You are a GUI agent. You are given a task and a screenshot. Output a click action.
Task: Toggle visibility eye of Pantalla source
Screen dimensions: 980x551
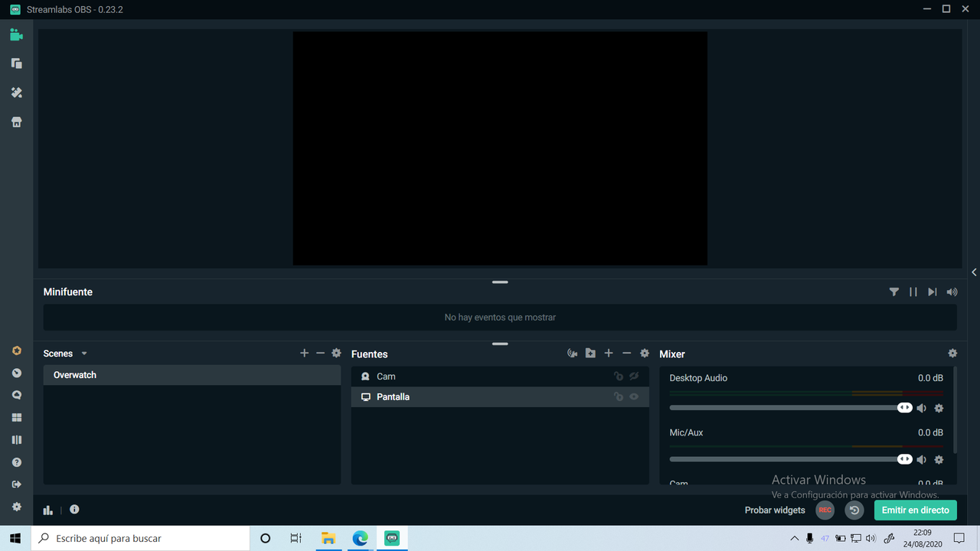pos(634,396)
